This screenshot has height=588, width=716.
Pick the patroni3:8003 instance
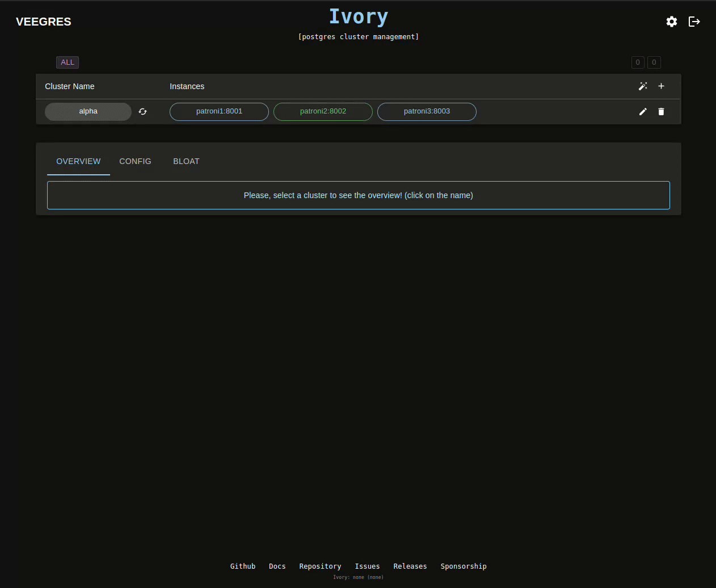click(x=427, y=112)
